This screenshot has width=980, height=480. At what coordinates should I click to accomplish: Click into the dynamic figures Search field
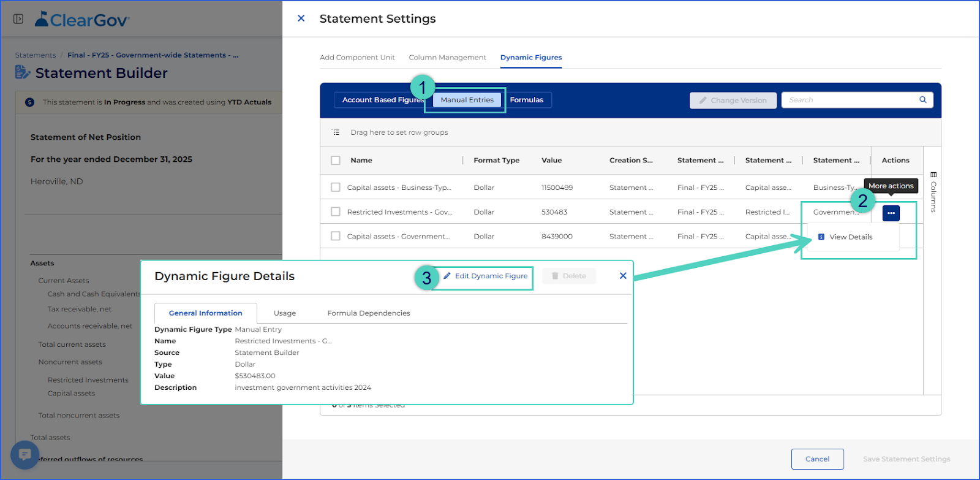click(x=851, y=100)
